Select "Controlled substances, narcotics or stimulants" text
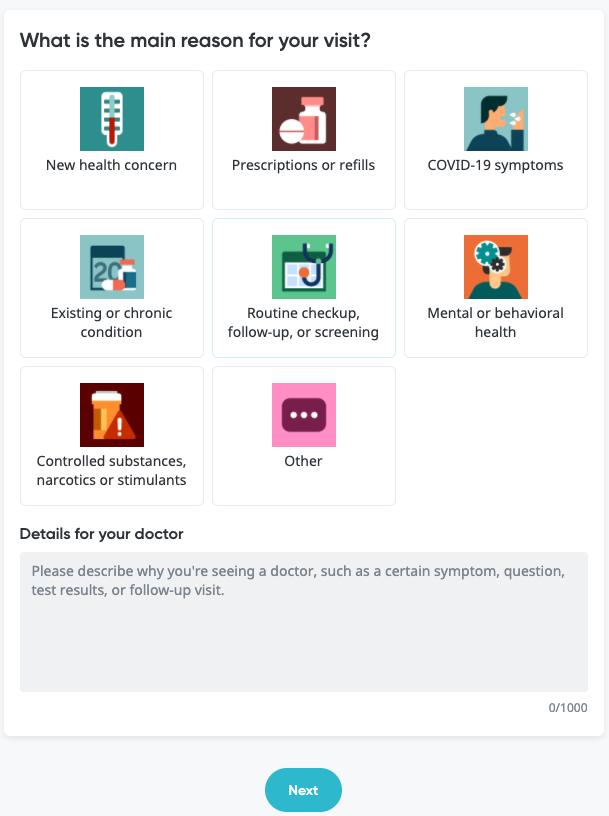Viewport: 609px width, 816px height. [111, 470]
